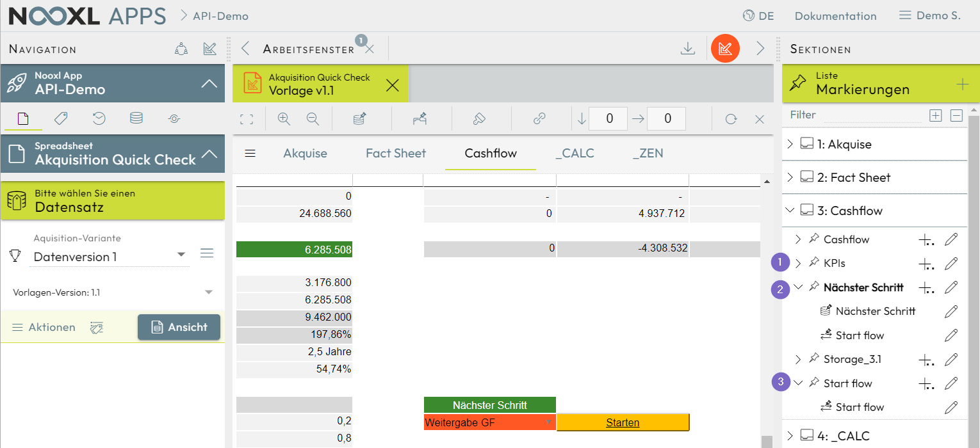Image resolution: width=980 pixels, height=448 pixels.
Task: Switch to the _ZEN sheet tab
Action: [x=648, y=154]
